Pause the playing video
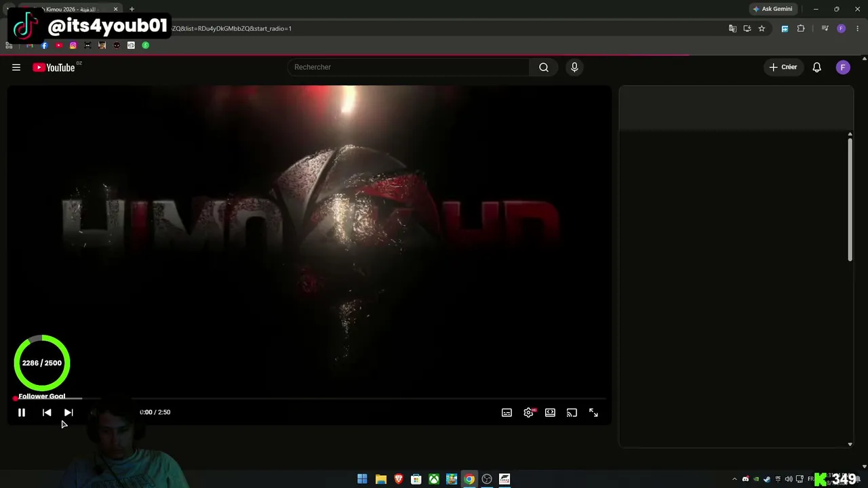This screenshot has width=868, height=488. pos(22,412)
